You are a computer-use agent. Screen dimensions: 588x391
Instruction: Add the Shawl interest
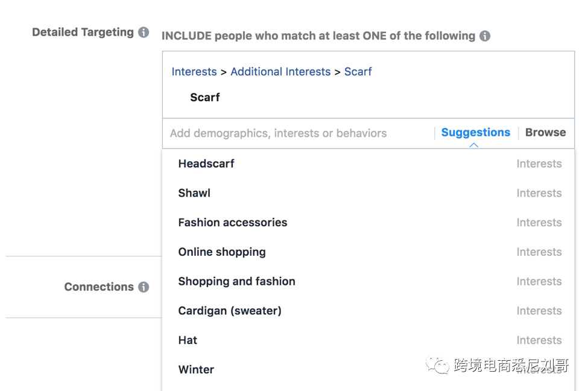click(194, 193)
